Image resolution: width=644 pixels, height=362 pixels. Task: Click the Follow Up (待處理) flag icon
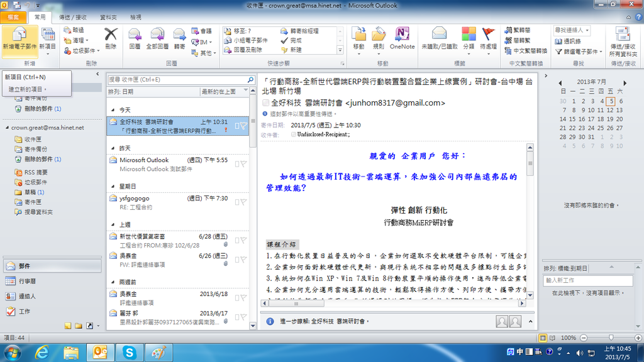click(x=488, y=34)
